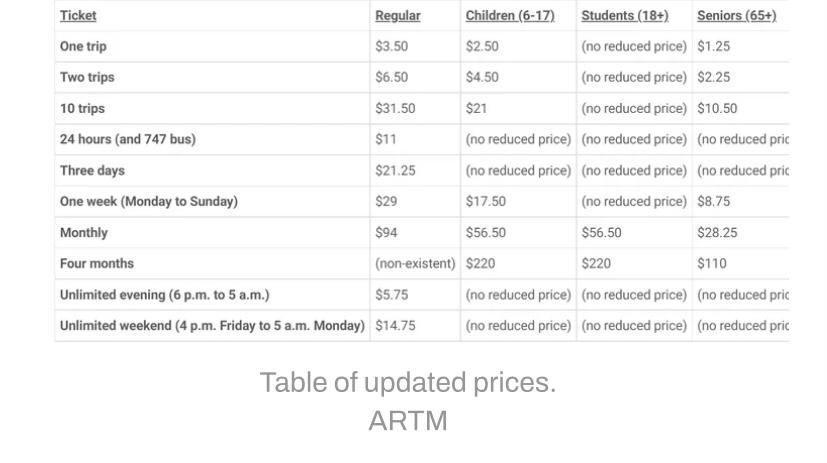Image resolution: width=827 pixels, height=463 pixels.
Task: Click the $3.50 regular one trip price
Action: pyautogui.click(x=391, y=46)
